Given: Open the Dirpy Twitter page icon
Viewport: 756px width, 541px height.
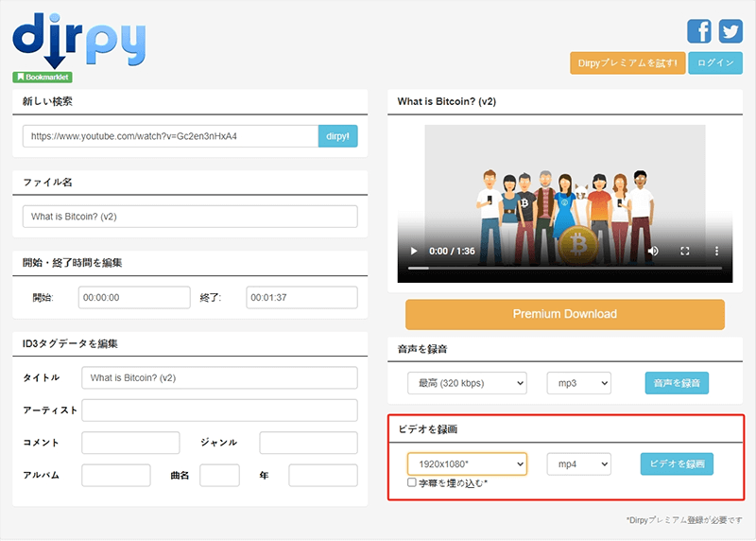Looking at the screenshot, I should 730,31.
